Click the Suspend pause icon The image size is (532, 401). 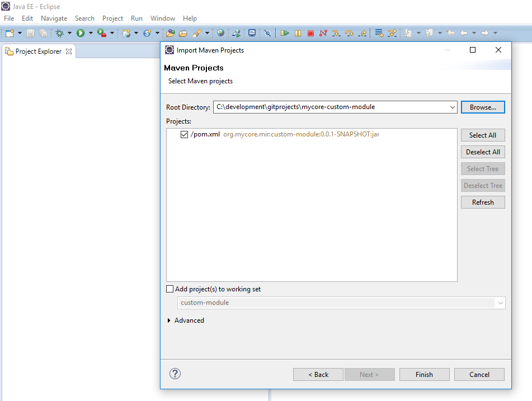tap(298, 33)
